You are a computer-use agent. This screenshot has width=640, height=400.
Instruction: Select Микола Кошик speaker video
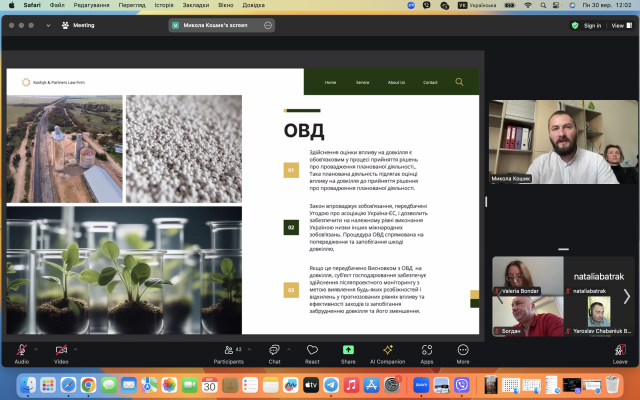563,142
